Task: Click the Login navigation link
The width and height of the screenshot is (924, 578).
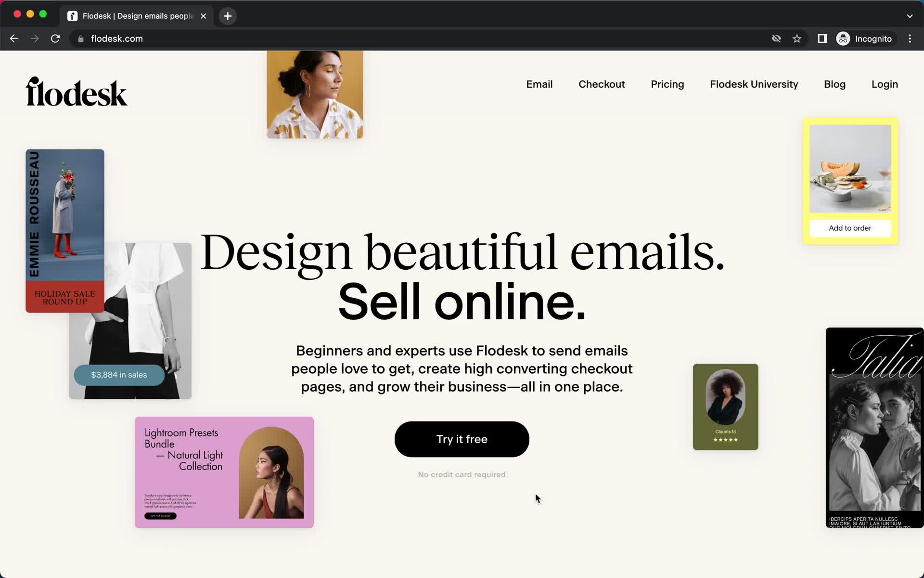Action: coord(885,84)
